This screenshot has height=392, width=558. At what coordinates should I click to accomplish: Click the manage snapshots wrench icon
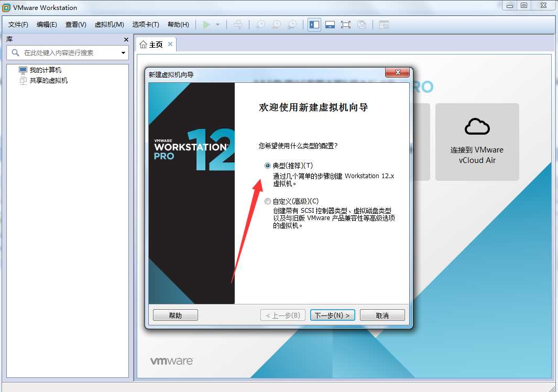[x=292, y=25]
